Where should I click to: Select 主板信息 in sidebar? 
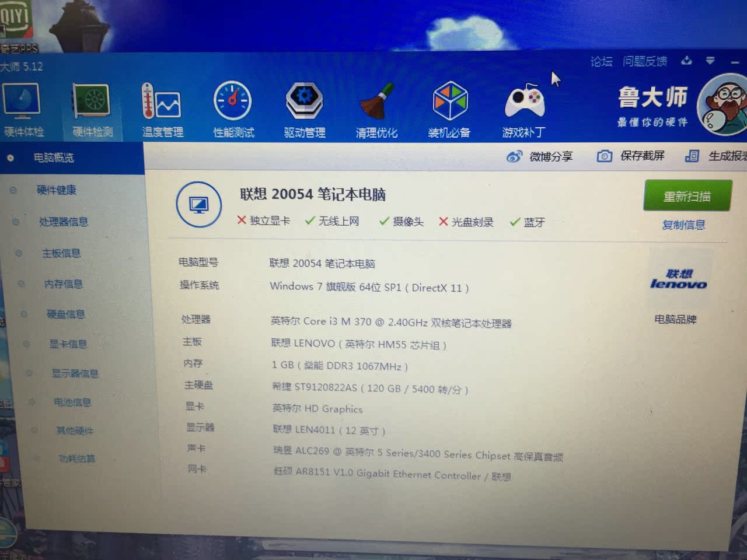[x=61, y=253]
